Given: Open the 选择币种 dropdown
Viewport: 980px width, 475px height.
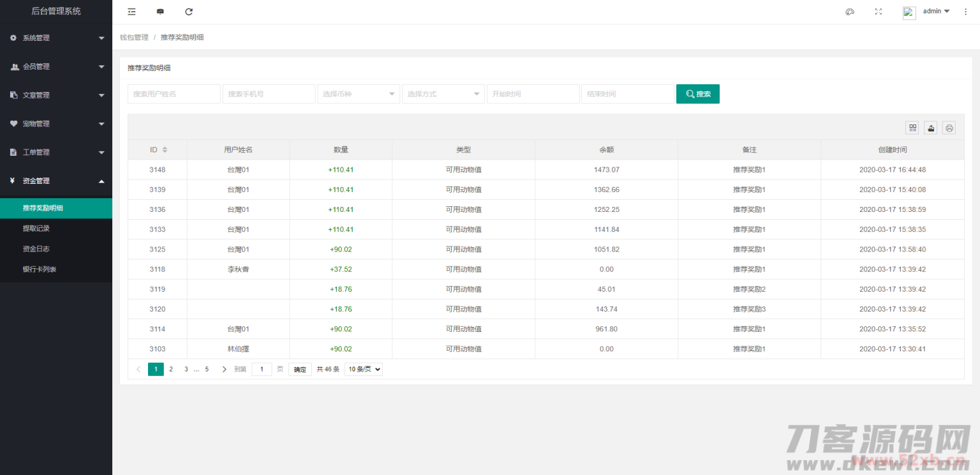Looking at the screenshot, I should coord(359,94).
